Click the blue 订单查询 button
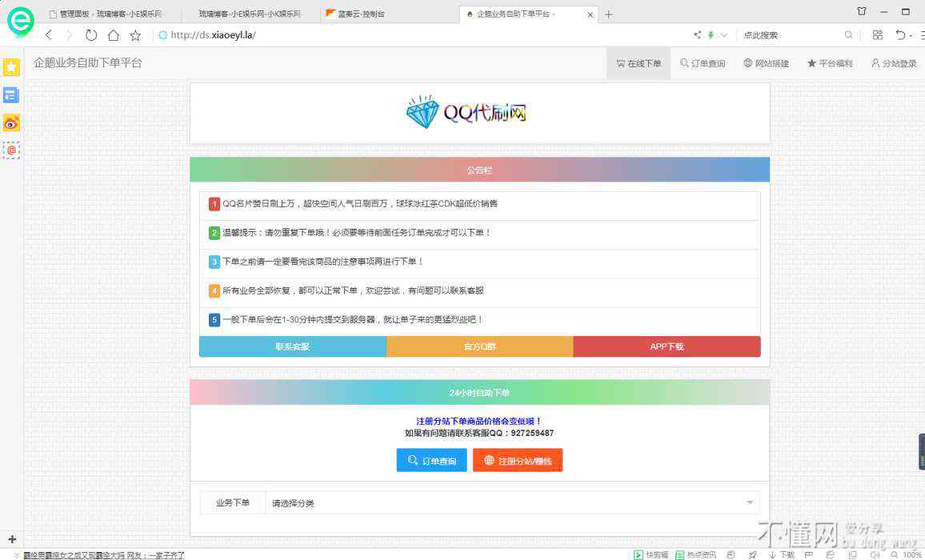The width and height of the screenshot is (925, 560). pos(432,460)
